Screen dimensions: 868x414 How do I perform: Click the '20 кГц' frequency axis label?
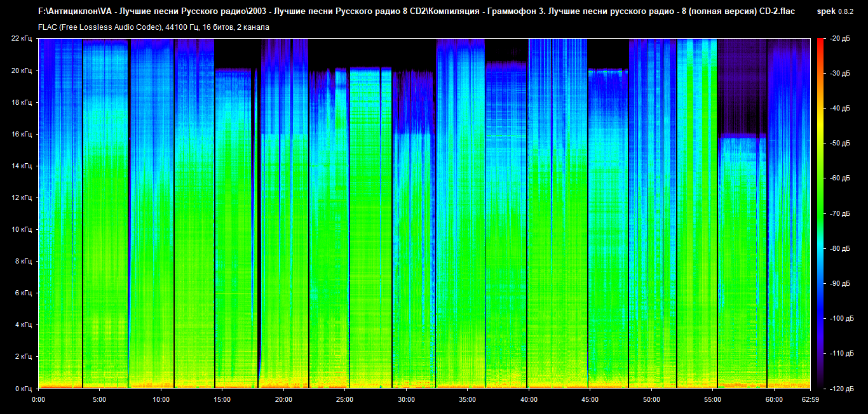(21, 70)
